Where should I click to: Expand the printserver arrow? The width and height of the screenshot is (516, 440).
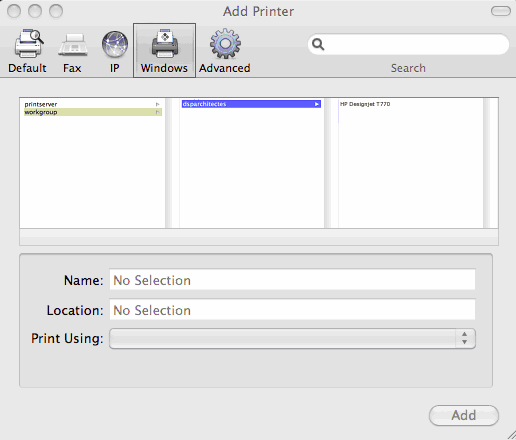(x=158, y=104)
